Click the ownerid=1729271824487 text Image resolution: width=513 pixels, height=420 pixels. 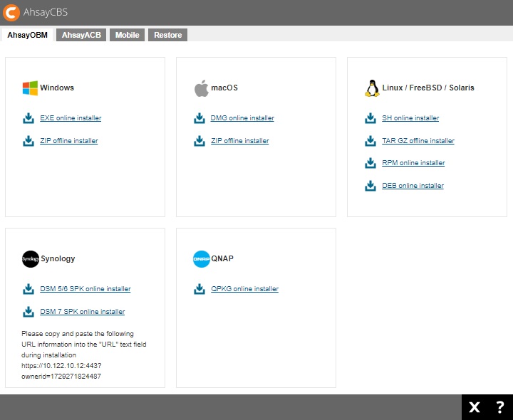61,377
